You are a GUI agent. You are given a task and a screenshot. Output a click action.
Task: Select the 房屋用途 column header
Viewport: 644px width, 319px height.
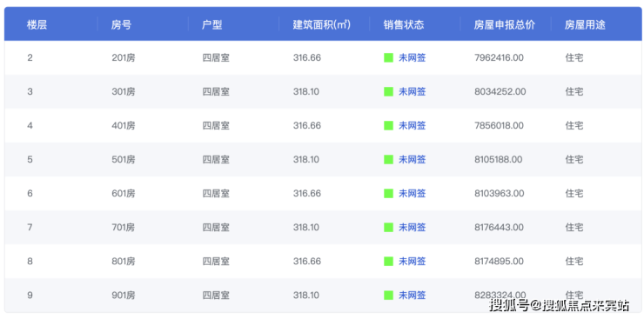point(585,25)
